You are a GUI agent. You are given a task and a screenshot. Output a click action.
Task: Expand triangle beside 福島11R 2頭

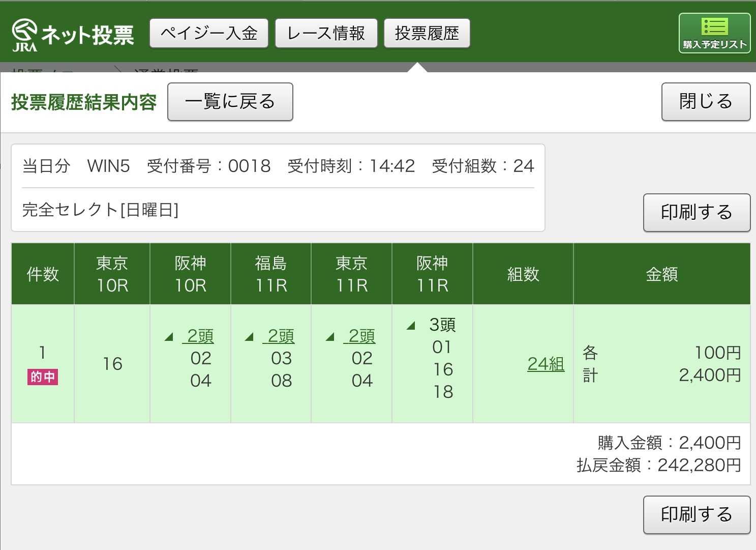coord(249,337)
